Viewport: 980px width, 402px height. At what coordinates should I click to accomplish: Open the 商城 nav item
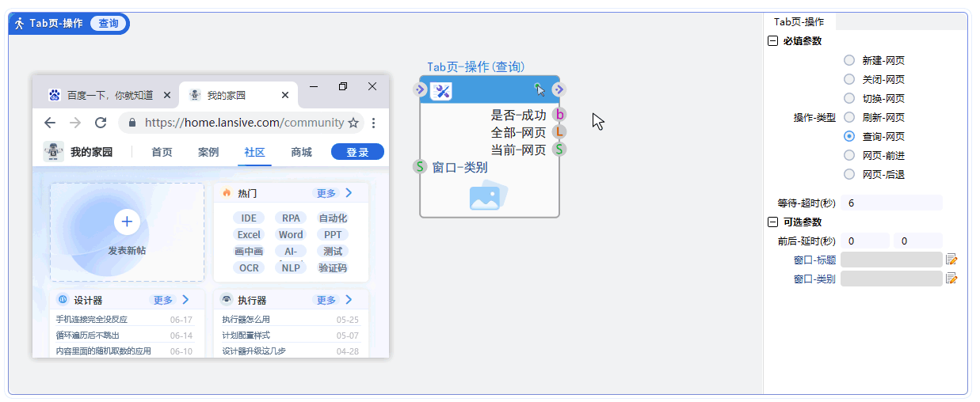(301, 152)
